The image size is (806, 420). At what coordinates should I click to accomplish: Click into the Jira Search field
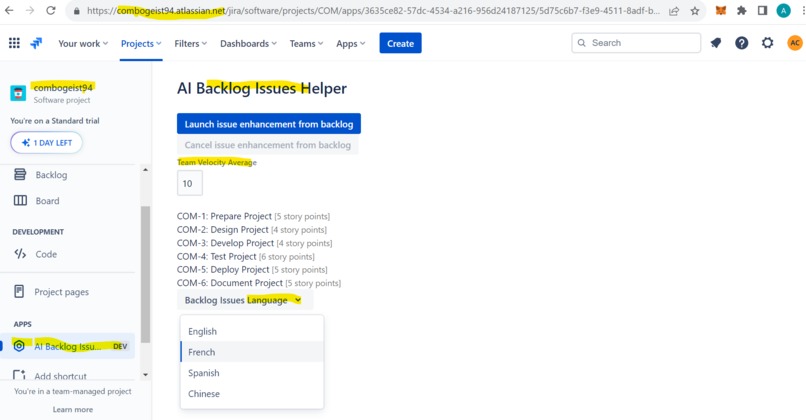point(636,43)
